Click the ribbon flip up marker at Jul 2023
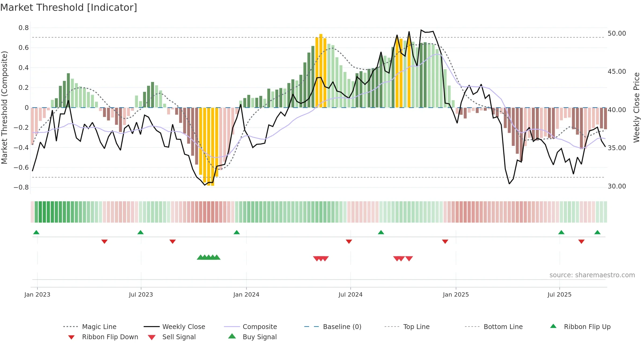This screenshot has width=644, height=362. (140, 232)
